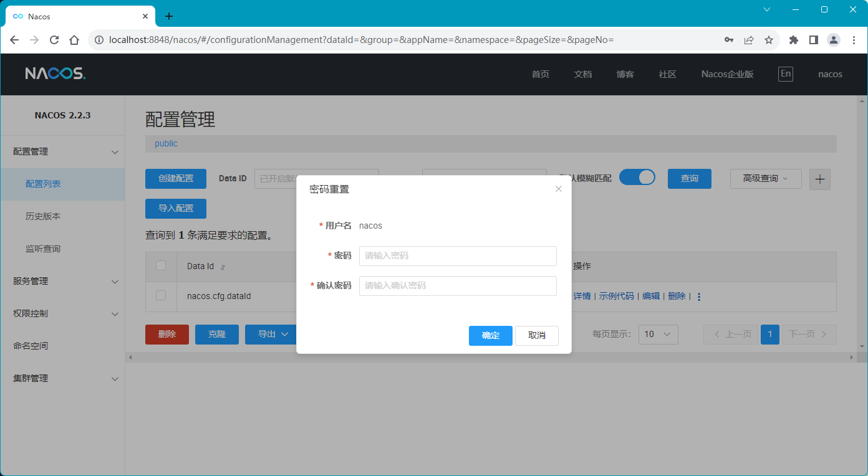Click the share page icon
The image size is (868, 476).
[x=749, y=40]
